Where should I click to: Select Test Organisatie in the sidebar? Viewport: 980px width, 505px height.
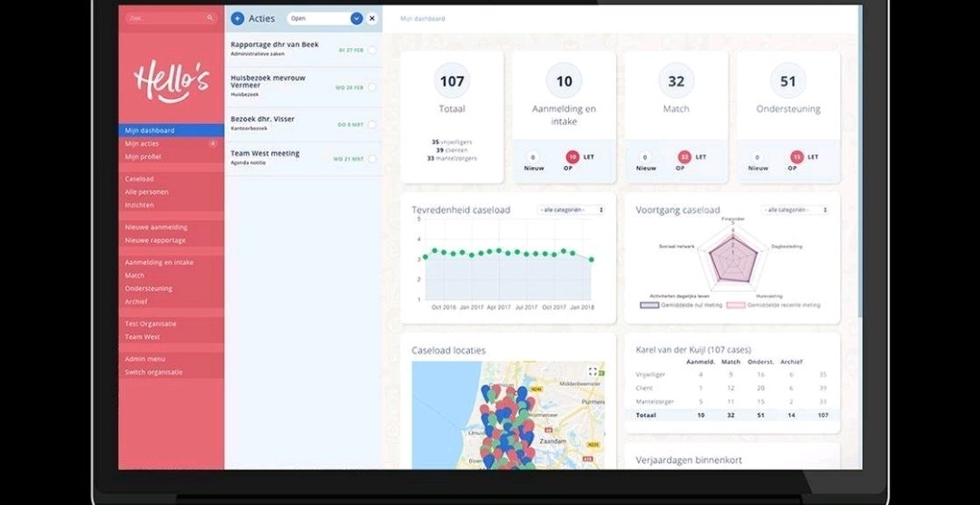[x=151, y=324]
